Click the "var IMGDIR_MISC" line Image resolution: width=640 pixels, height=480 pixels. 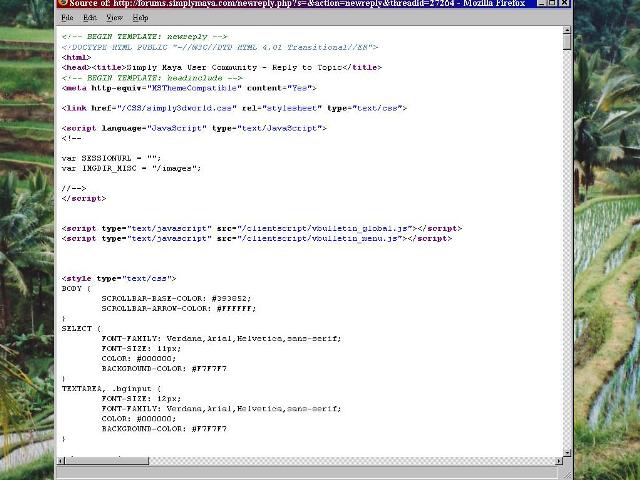tap(131, 168)
